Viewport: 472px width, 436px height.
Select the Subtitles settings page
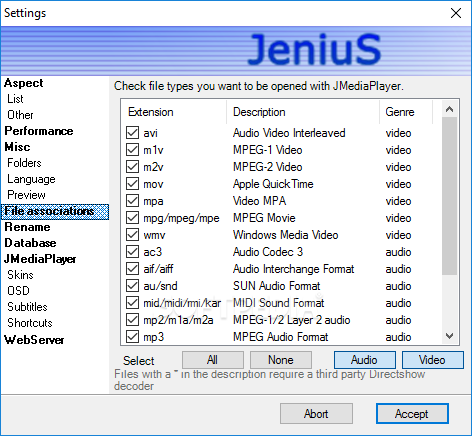point(27,307)
